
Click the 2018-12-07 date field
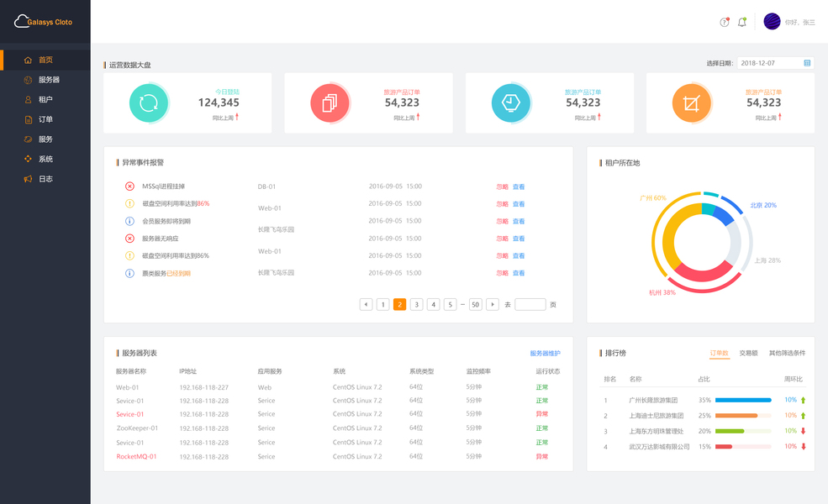[x=775, y=63]
